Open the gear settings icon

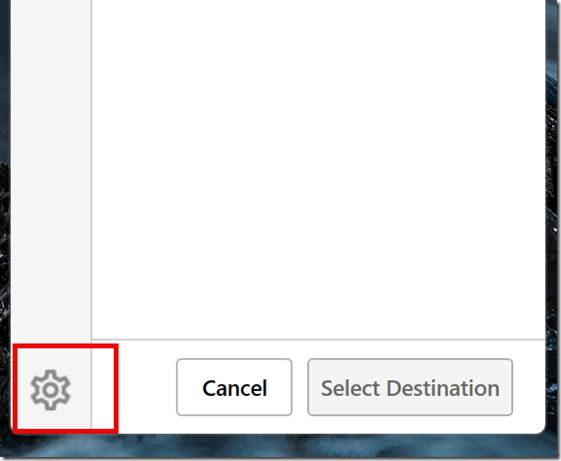50,390
